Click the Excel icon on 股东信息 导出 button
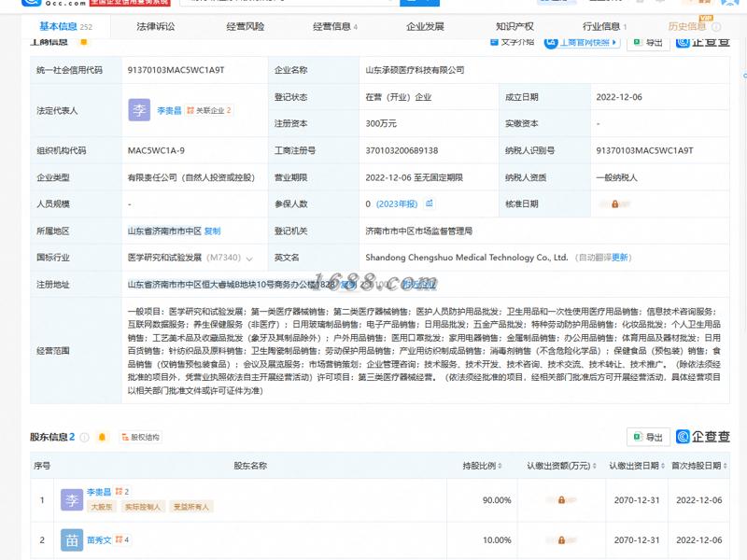 pyautogui.click(x=638, y=437)
